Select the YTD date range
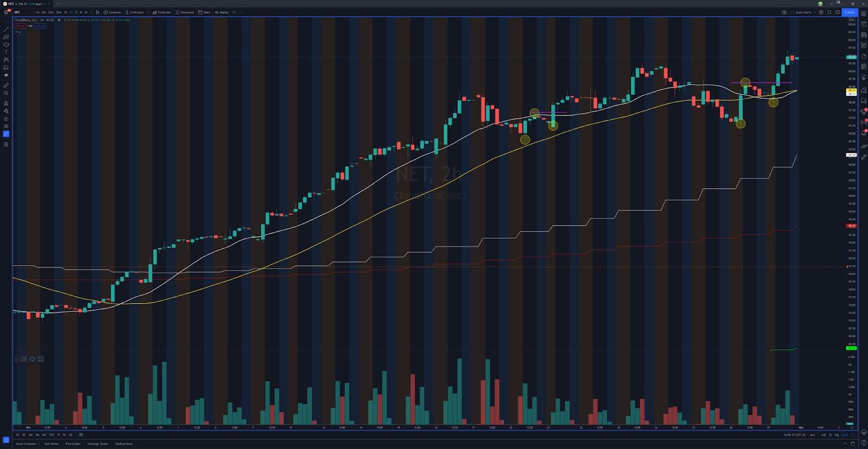The image size is (868, 449). 52,435
